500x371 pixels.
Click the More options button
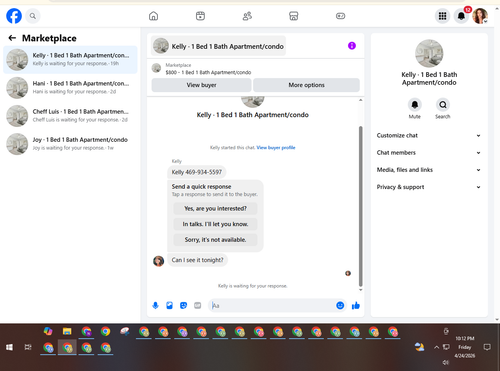coord(306,85)
